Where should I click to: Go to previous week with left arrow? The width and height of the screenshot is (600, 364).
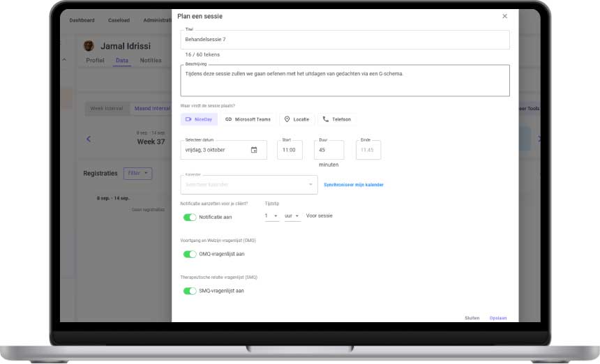click(89, 139)
